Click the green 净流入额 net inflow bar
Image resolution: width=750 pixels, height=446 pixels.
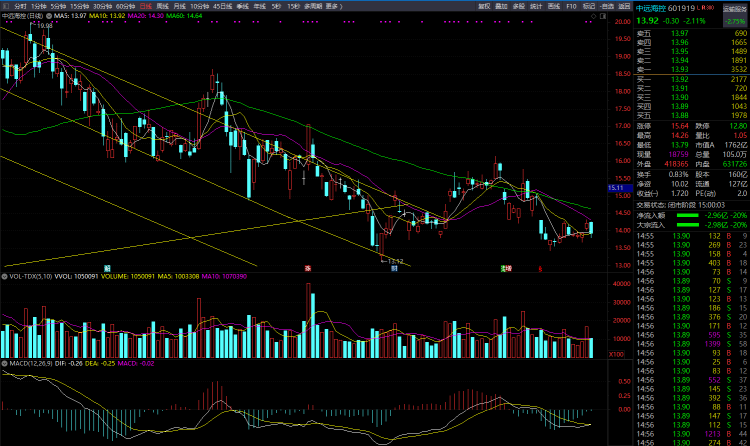click(x=686, y=215)
